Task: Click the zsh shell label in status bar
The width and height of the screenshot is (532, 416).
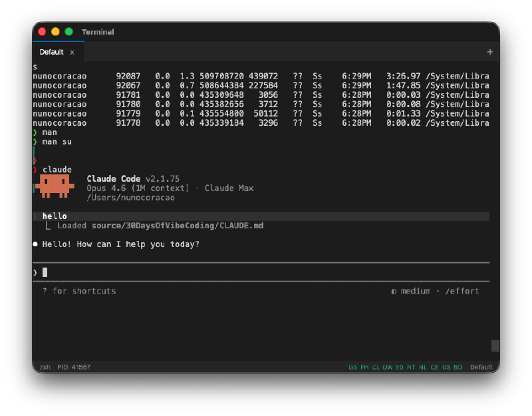Action: (x=45, y=367)
